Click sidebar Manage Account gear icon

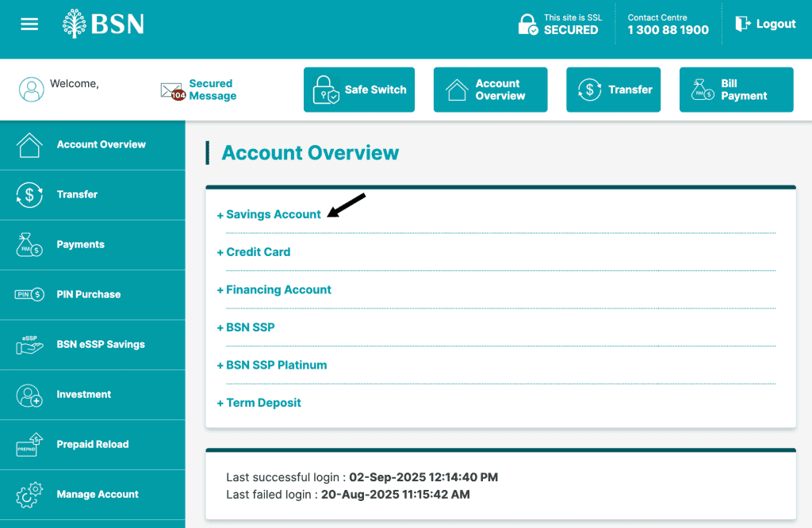click(x=29, y=495)
